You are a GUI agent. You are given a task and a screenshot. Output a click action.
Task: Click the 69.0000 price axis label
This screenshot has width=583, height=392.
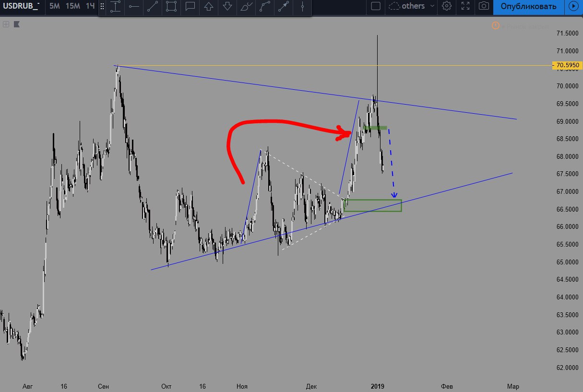point(567,121)
